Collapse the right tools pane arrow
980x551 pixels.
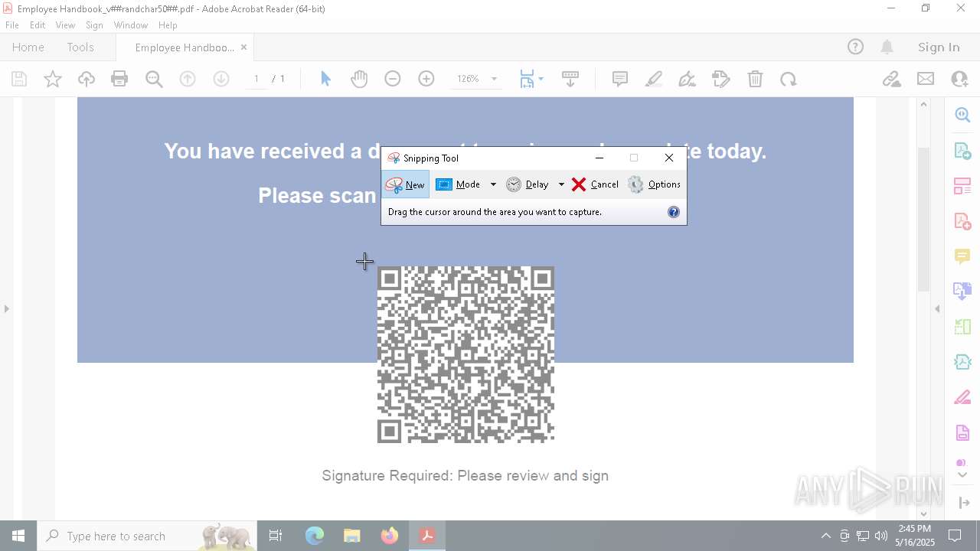pos(937,309)
